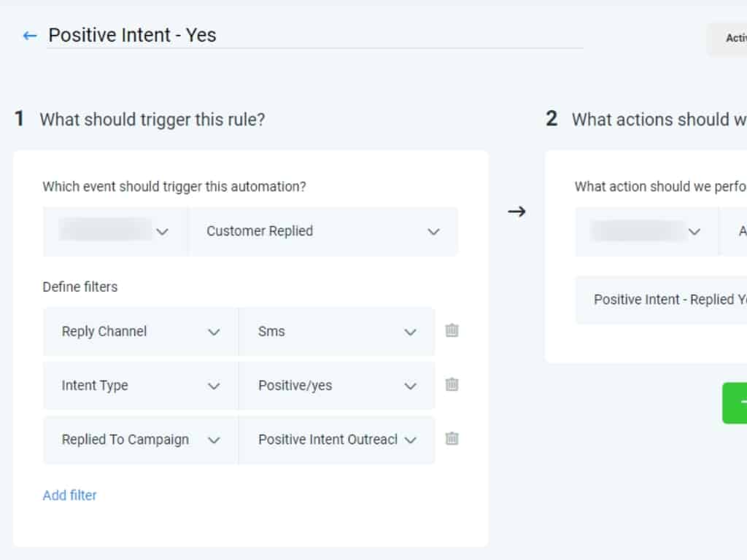Expand the Intent Type filter field dropdown
This screenshot has height=560, width=747.
coord(140,386)
